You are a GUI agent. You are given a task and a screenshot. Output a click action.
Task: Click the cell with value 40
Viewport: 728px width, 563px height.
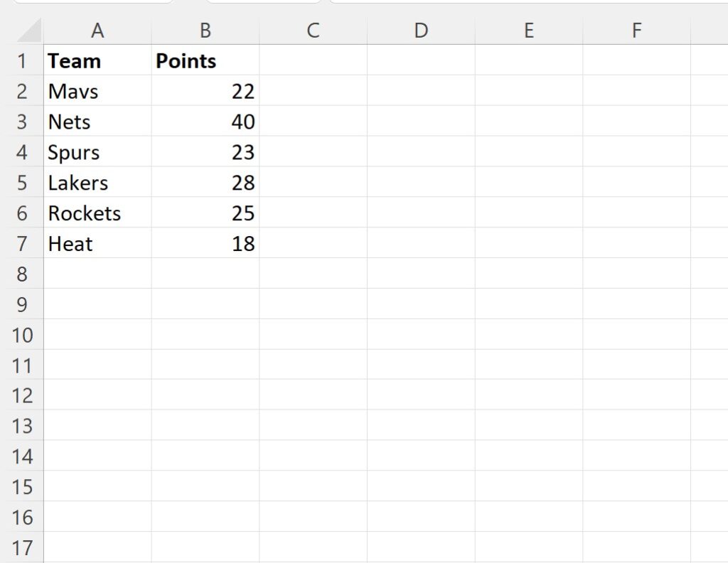point(205,122)
